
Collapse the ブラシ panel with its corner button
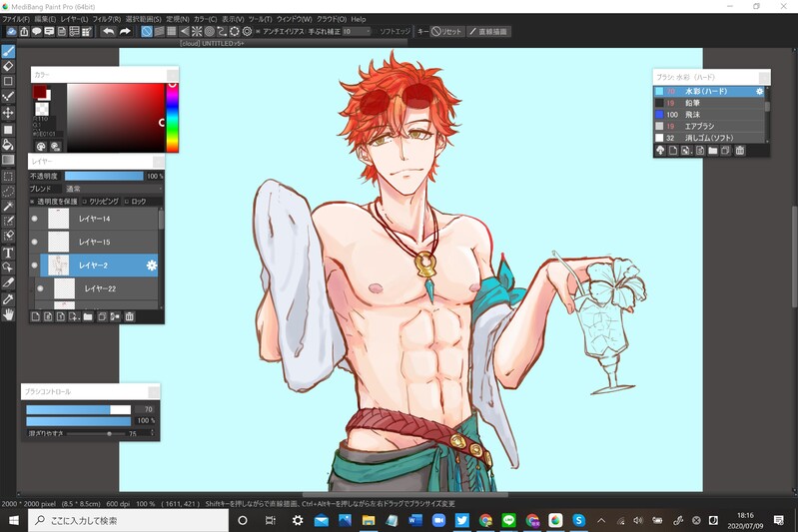(764, 77)
